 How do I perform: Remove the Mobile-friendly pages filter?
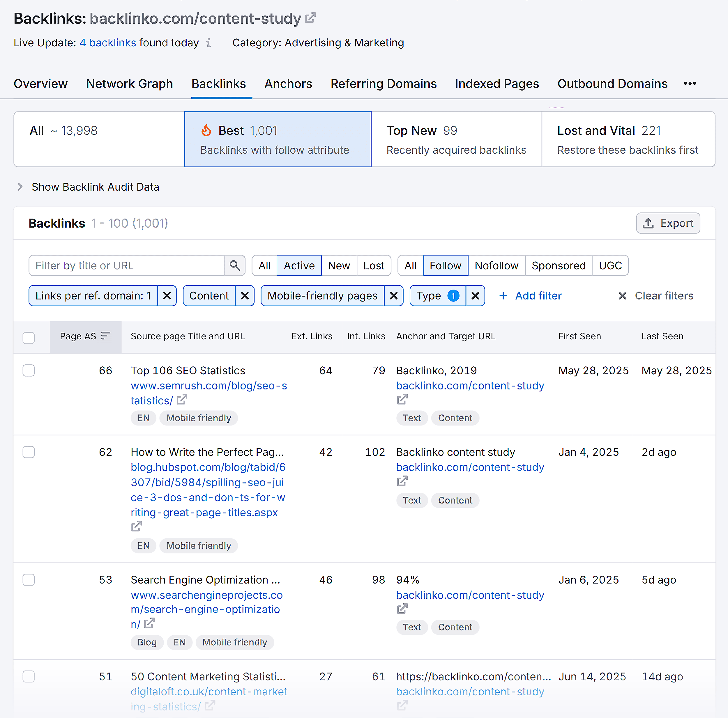coord(394,296)
